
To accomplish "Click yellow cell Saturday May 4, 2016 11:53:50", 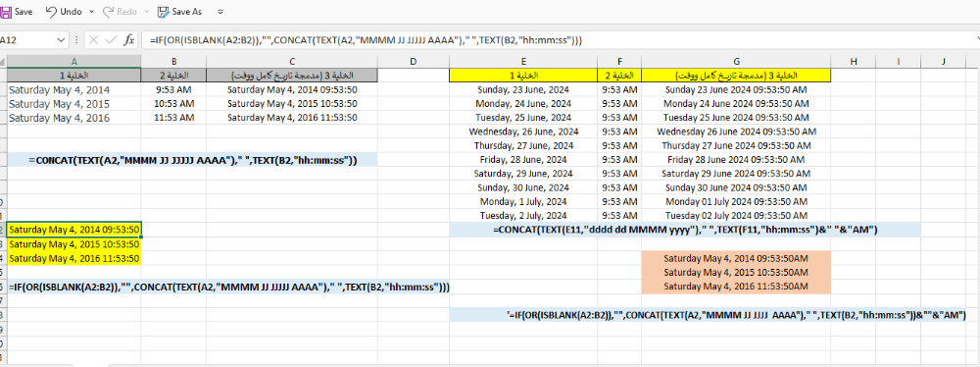I will (x=73, y=258).
